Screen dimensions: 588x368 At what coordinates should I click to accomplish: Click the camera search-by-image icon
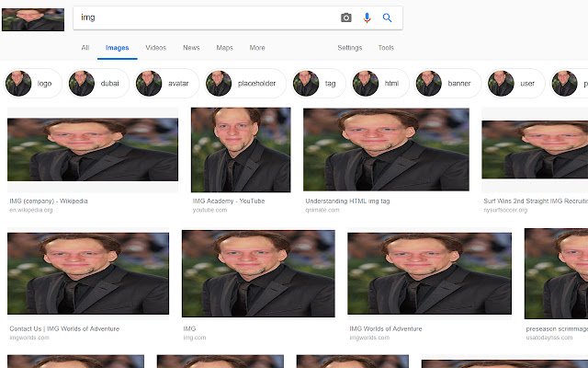tap(346, 17)
